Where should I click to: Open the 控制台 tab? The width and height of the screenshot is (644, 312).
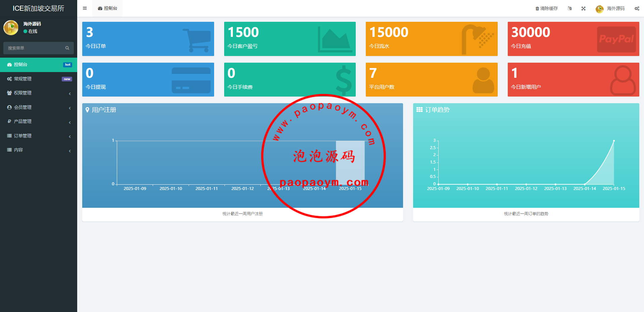107,8
